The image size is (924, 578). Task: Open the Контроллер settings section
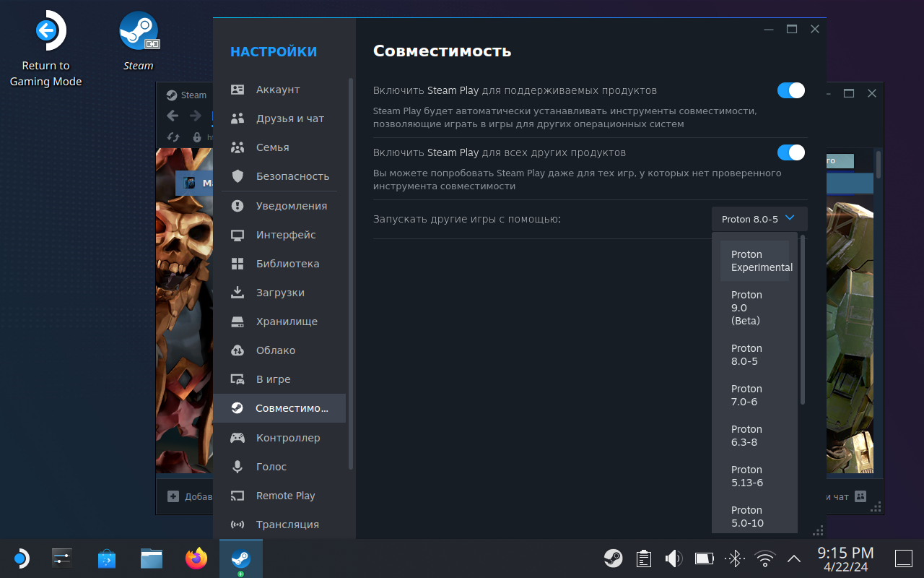pyautogui.click(x=279, y=438)
